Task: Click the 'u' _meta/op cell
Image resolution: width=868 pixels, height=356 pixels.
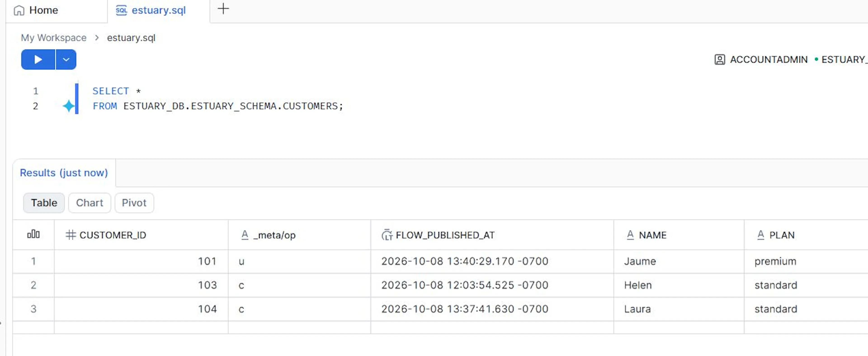Action: [x=299, y=262]
